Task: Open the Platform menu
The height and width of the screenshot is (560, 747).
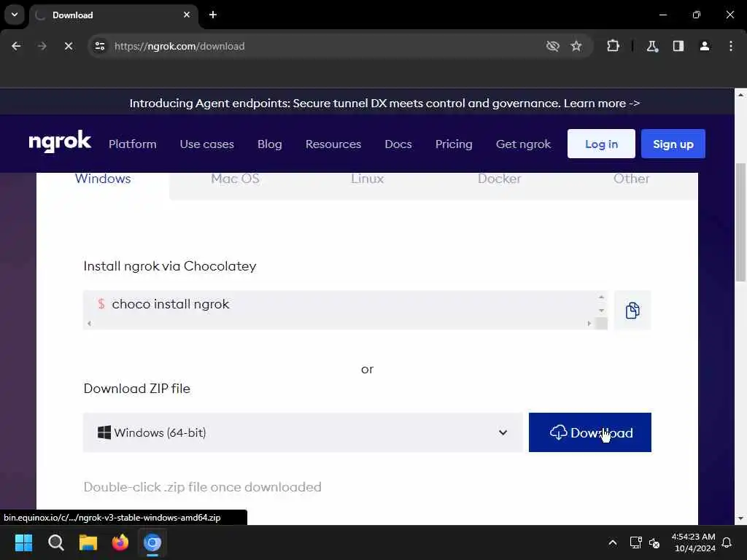Action: click(x=133, y=144)
